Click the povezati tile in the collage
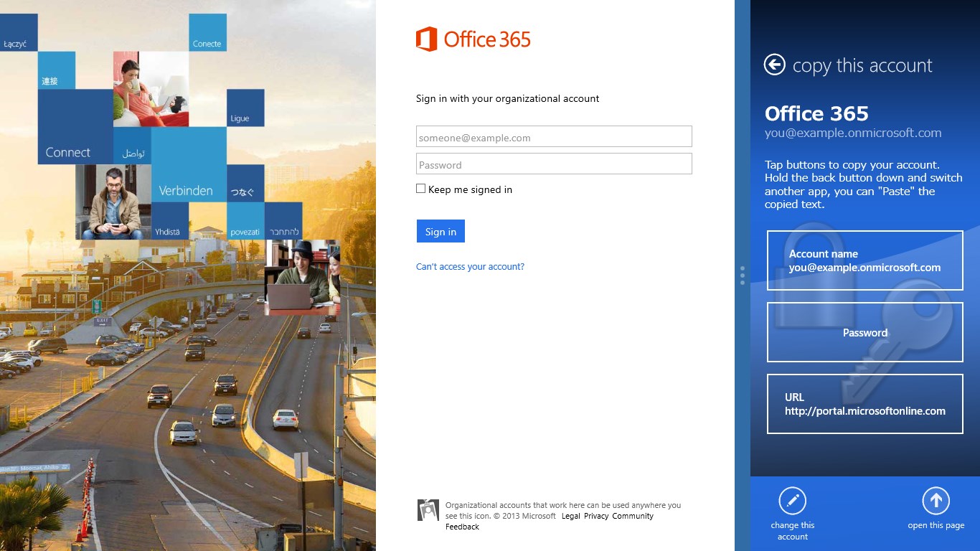The width and height of the screenshot is (980, 551). pyautogui.click(x=245, y=221)
